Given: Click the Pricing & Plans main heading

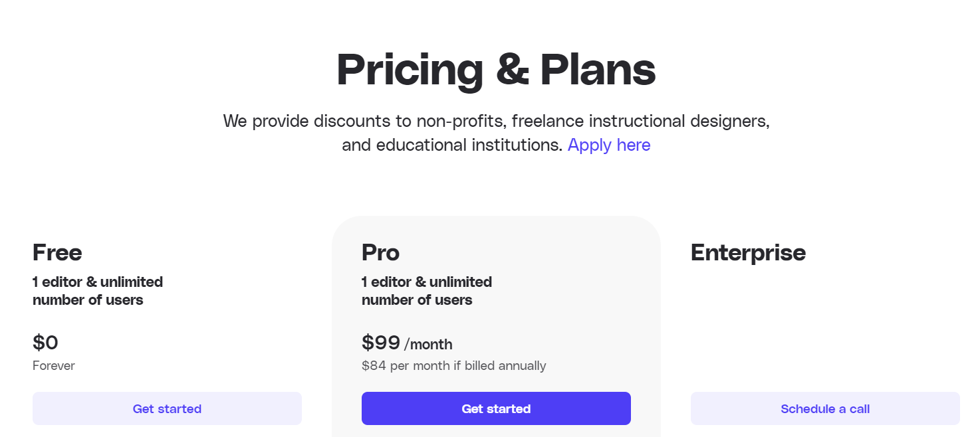Looking at the screenshot, I should click(496, 69).
